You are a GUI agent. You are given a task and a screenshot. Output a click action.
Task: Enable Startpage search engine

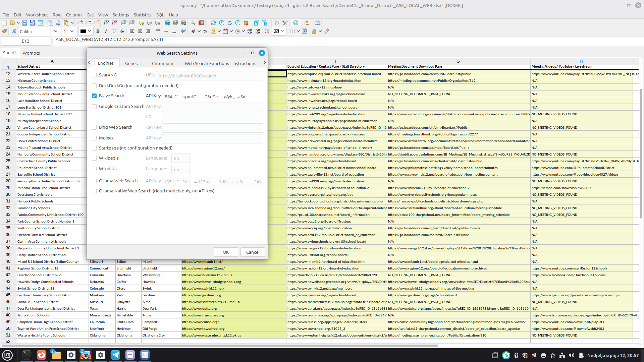pyautogui.click(x=94, y=148)
